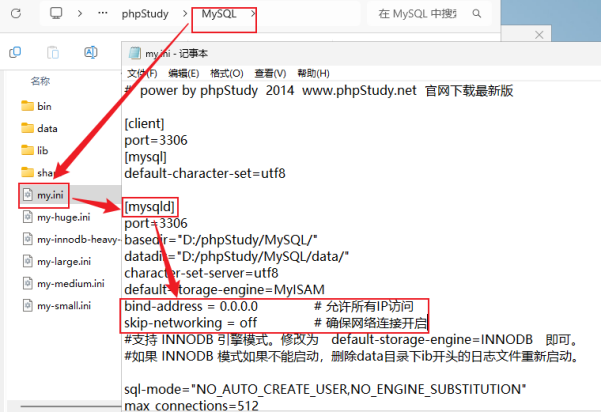The height and width of the screenshot is (413, 602).
Task: Open the 帮助(H) menu in Notepad
Action: pos(313,73)
